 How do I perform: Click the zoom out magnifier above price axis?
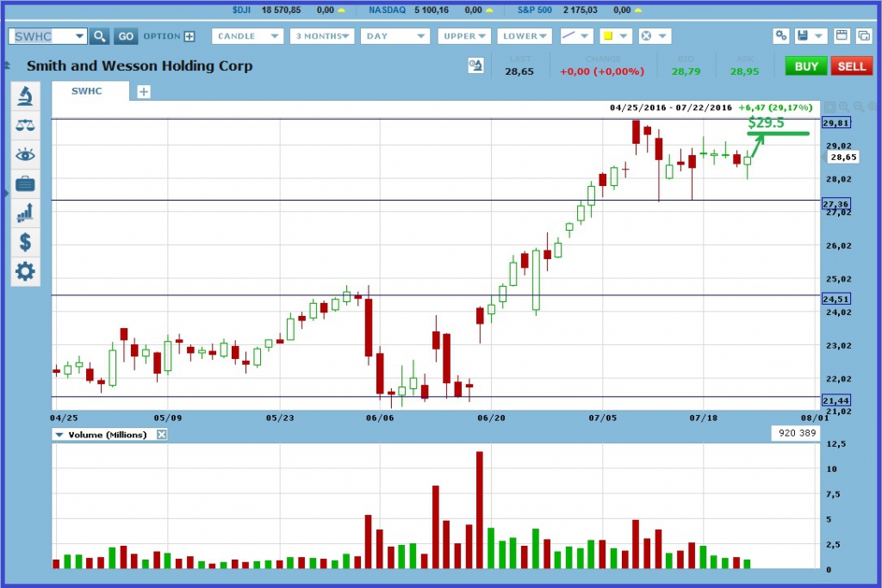(859, 106)
